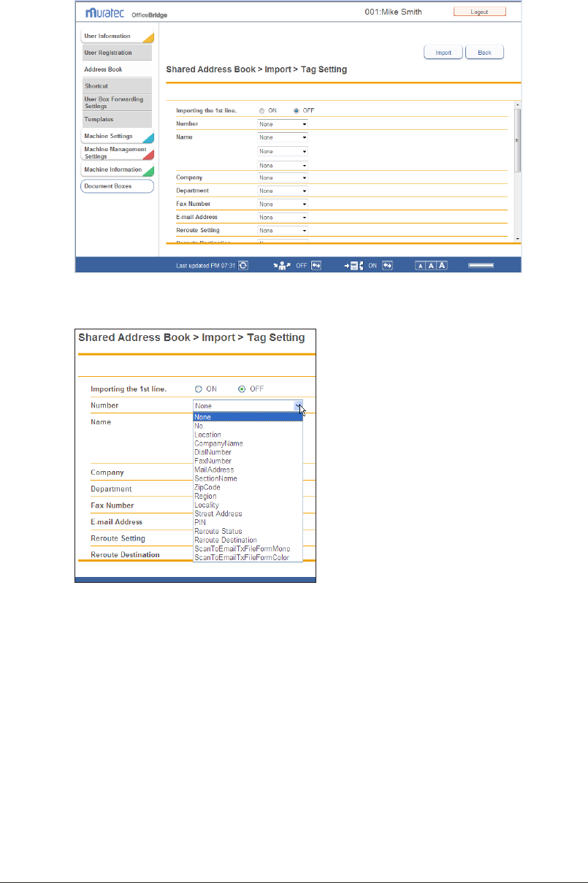This screenshot has height=883, width=588.
Task: Choose SectionName in the open dropdown list
Action: pos(248,478)
